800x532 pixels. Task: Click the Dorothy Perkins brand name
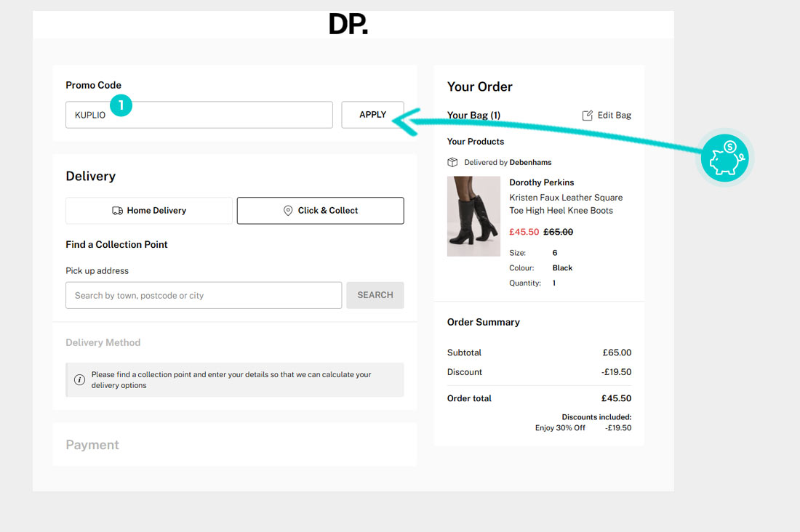(542, 182)
